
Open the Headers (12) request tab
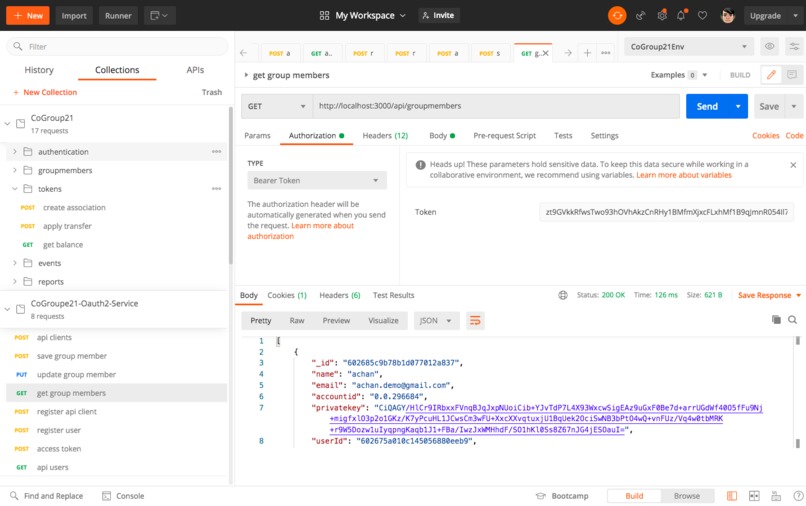coord(385,136)
